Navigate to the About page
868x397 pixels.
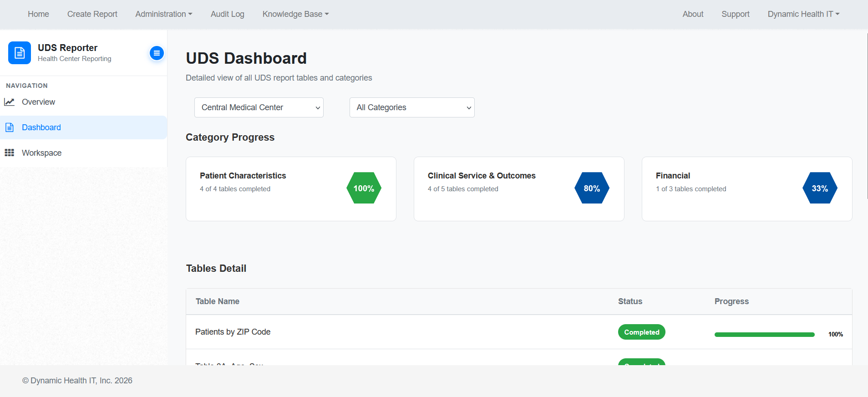click(x=693, y=14)
